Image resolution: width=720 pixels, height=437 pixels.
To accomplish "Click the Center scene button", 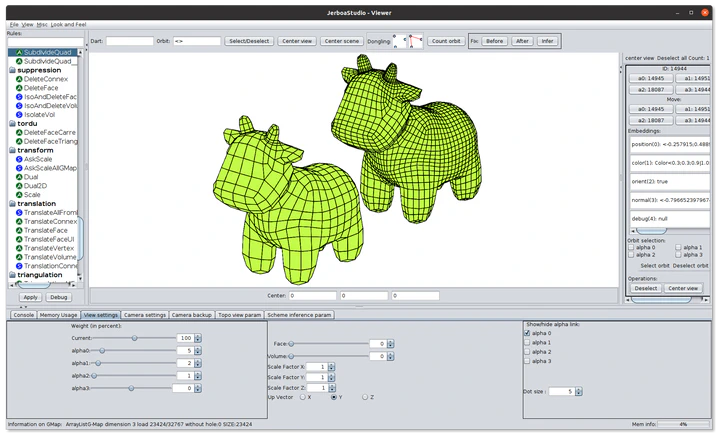I will [342, 41].
